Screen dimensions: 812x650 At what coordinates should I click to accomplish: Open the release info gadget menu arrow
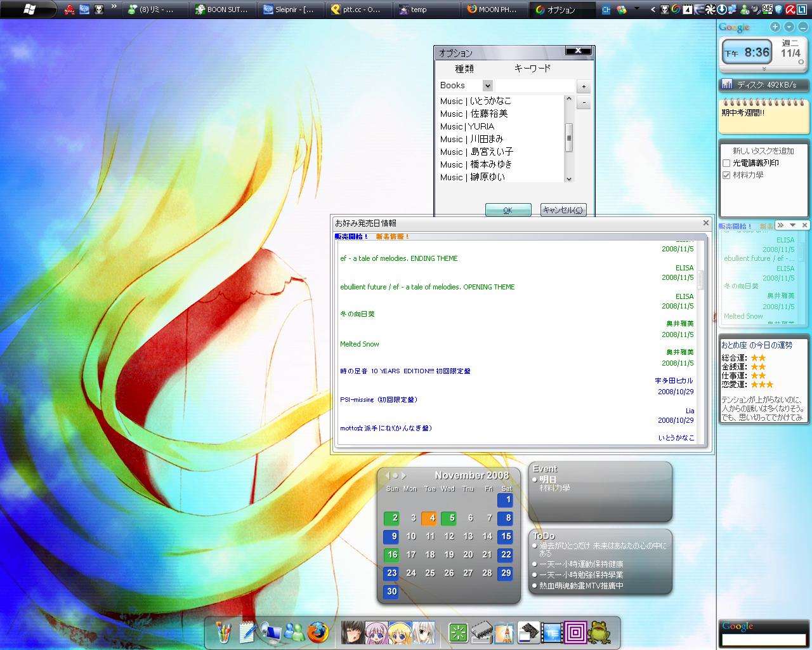coord(793,225)
